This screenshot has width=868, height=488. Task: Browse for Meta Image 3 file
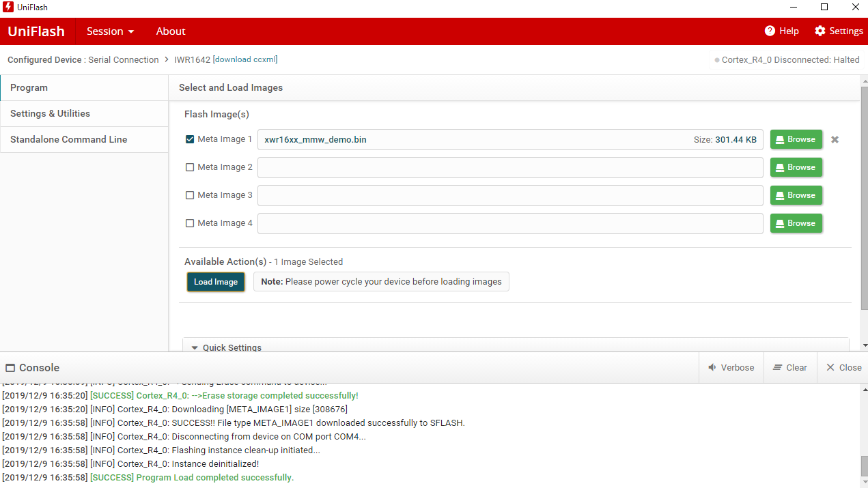pyautogui.click(x=796, y=195)
